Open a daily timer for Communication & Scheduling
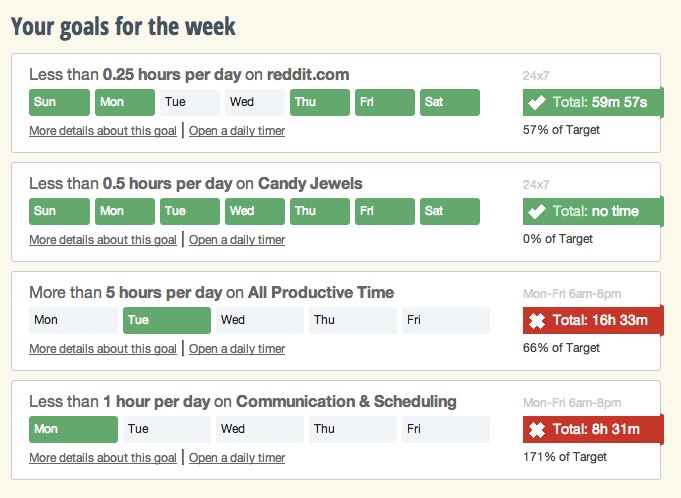The width and height of the screenshot is (681, 498). [237, 458]
